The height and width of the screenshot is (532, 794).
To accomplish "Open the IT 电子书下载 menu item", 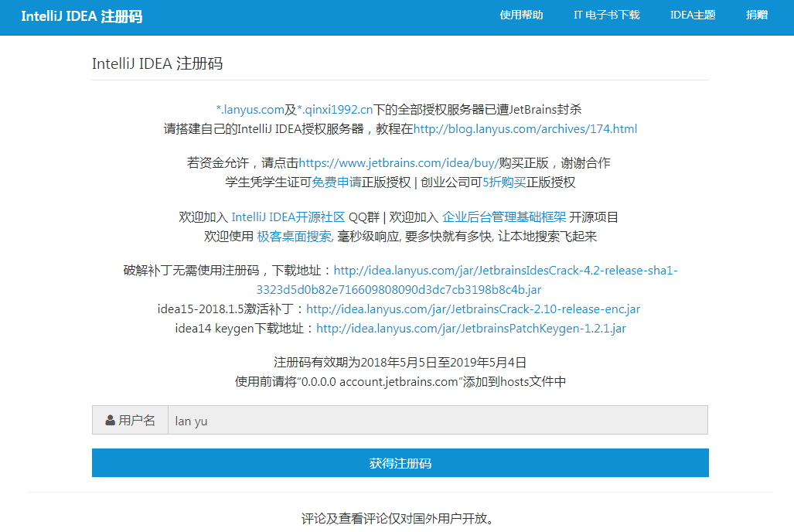I will pyautogui.click(x=607, y=15).
